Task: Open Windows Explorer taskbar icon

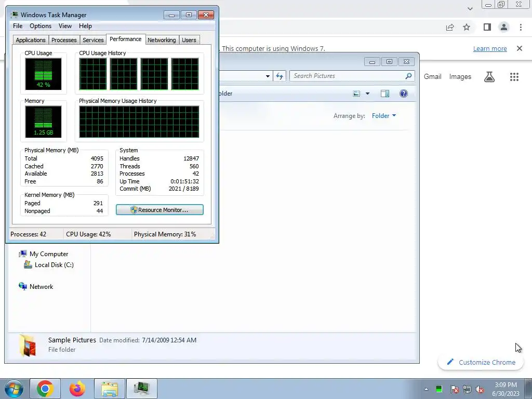Action: tap(110, 389)
